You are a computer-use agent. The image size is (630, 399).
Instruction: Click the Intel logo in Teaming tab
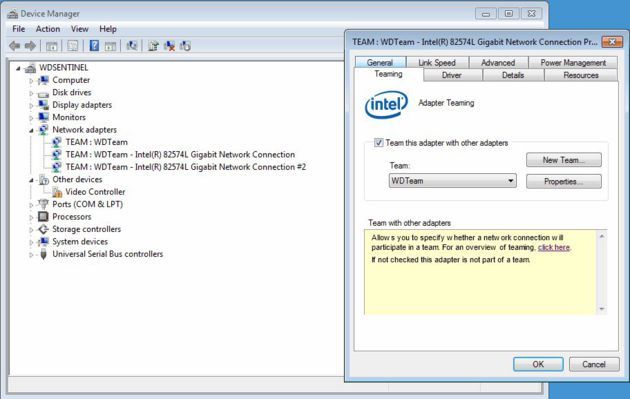[386, 104]
